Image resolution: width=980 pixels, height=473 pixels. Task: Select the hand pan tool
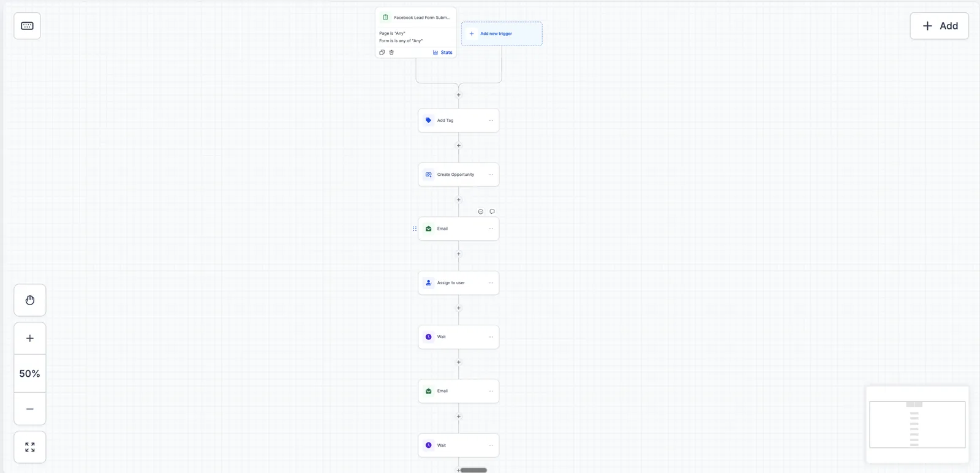click(30, 300)
